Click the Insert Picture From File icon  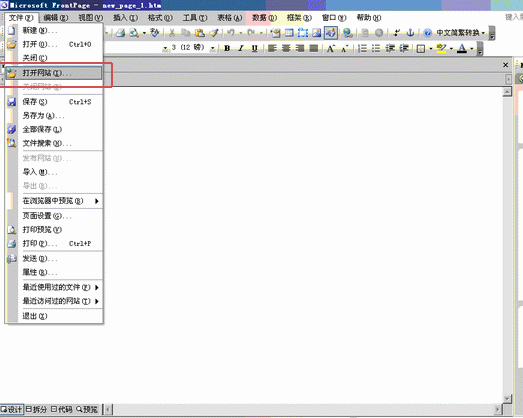tap(317, 33)
